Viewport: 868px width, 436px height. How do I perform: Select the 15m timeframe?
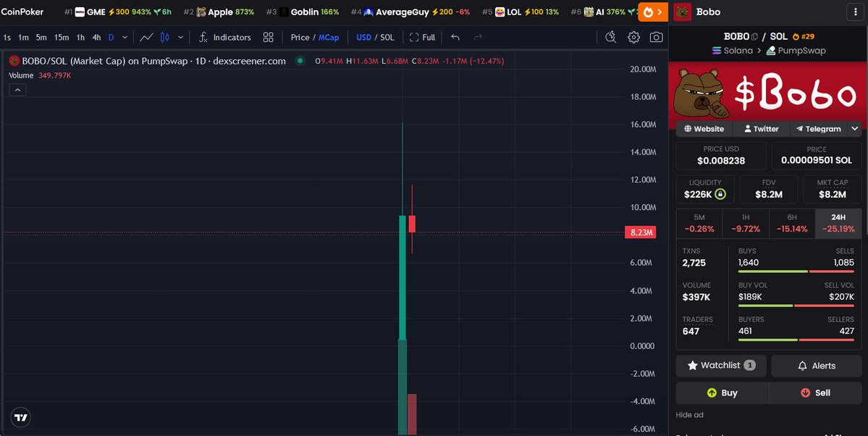coord(62,37)
